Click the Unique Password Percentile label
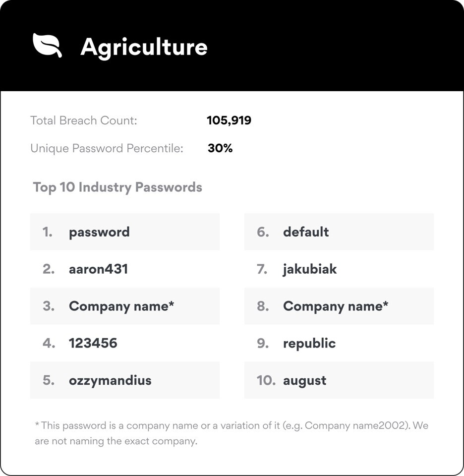Screen dimensions: 464x476 107,148
